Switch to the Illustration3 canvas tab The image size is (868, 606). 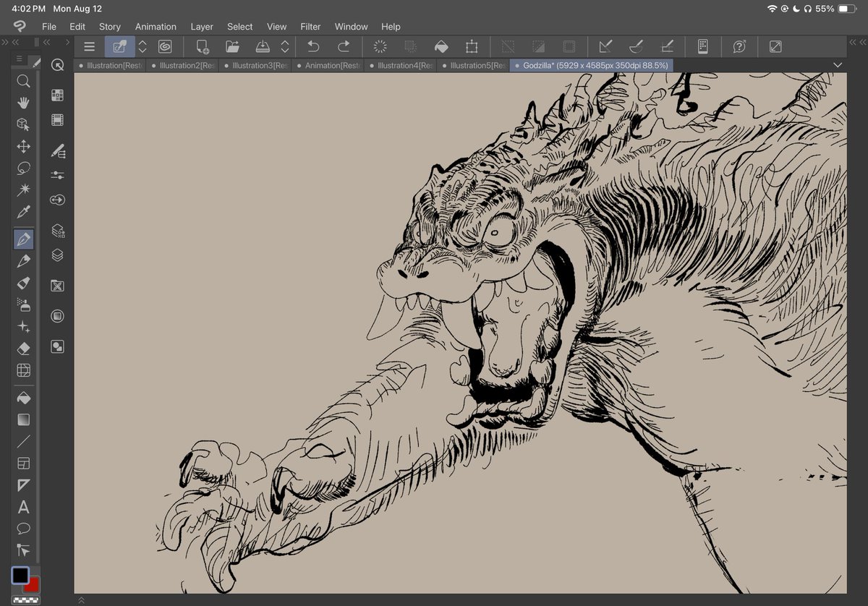tap(255, 65)
